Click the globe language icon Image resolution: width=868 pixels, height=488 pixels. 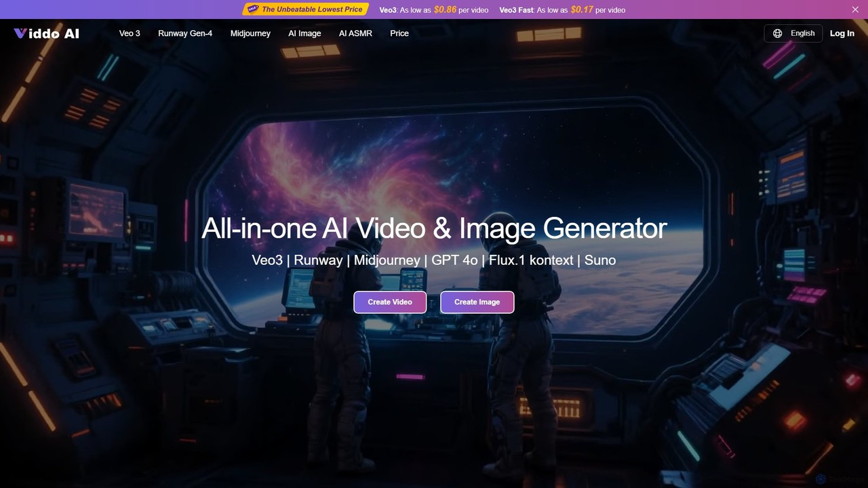(x=777, y=33)
